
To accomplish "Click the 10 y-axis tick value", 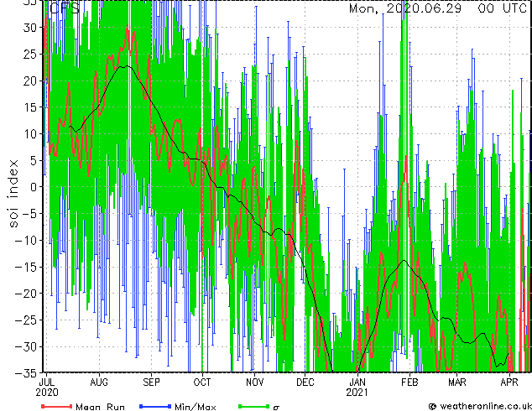I will click(x=30, y=133).
